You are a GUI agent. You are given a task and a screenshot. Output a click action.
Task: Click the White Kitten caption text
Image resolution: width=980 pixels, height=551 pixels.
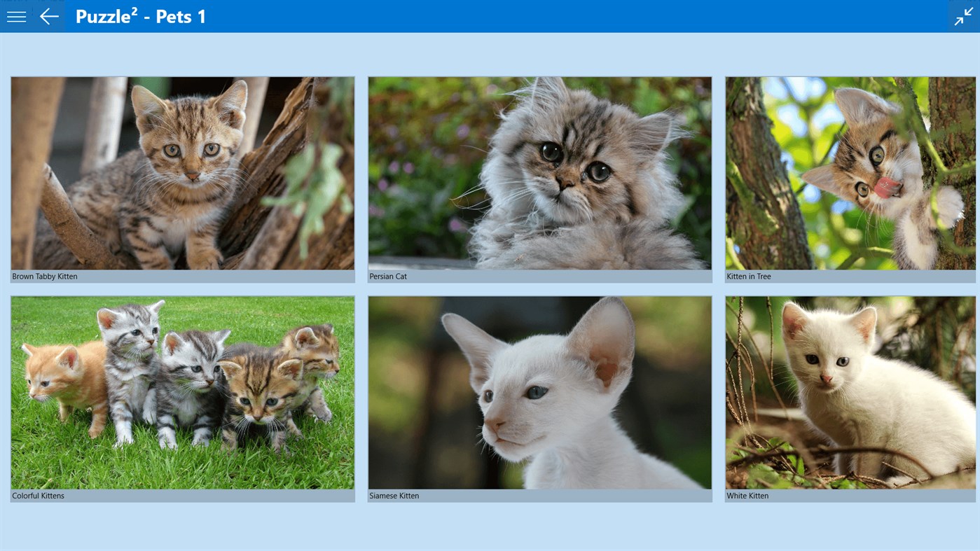(747, 495)
